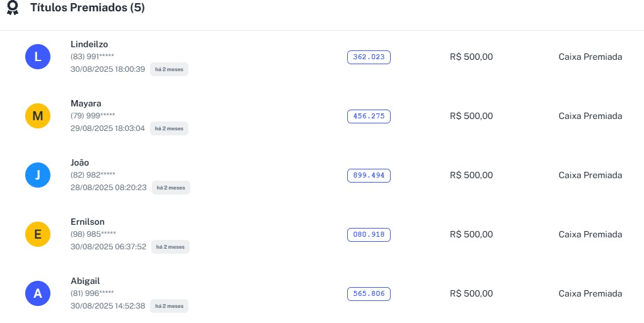Click Abigail's blue A avatar
Screen dimensions: 644x323
point(38,293)
